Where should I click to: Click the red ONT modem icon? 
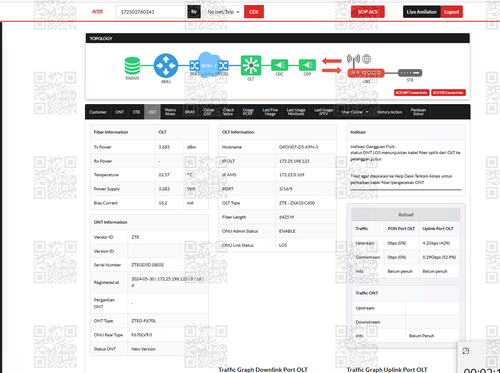pyautogui.click(x=366, y=73)
